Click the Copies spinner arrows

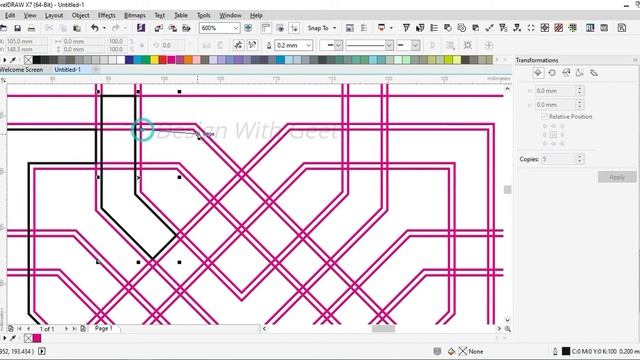(x=580, y=159)
